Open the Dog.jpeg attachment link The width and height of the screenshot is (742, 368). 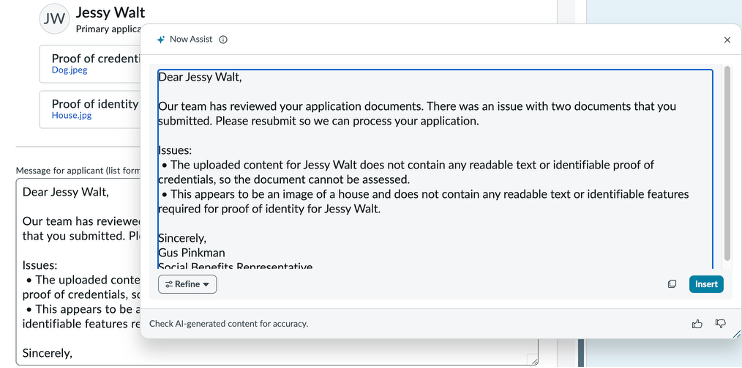pos(70,70)
